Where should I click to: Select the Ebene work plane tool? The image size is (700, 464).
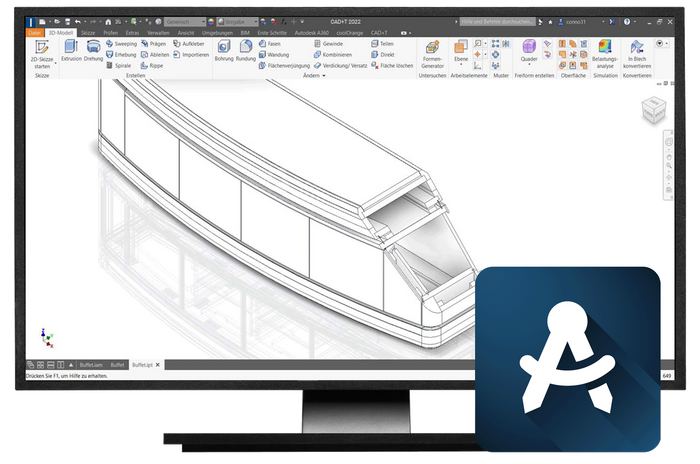click(461, 50)
